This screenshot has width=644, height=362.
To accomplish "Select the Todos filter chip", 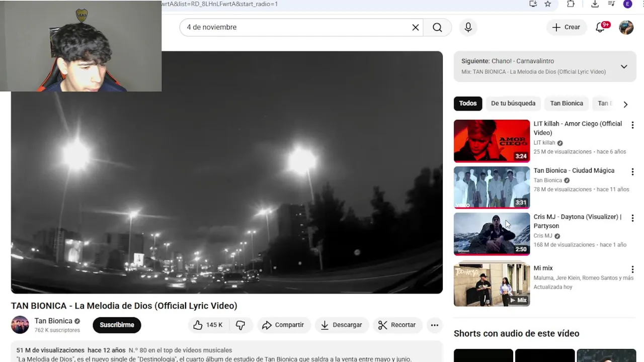I will [467, 104].
